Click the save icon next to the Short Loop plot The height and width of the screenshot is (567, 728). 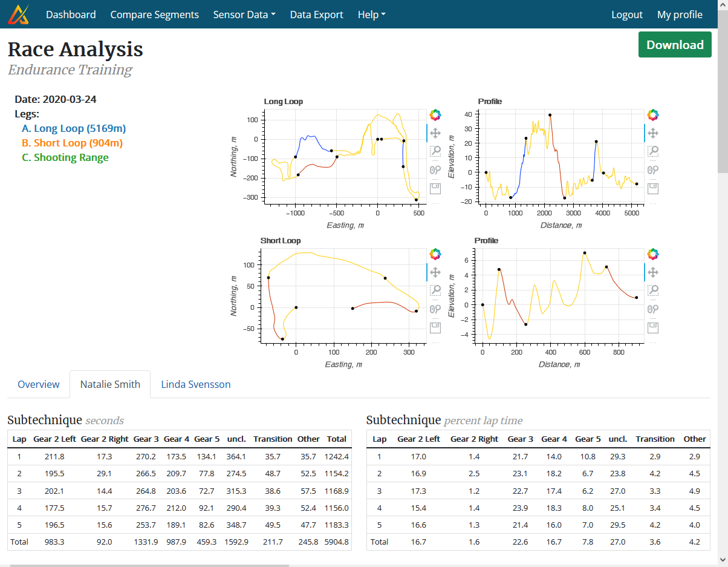click(x=435, y=327)
